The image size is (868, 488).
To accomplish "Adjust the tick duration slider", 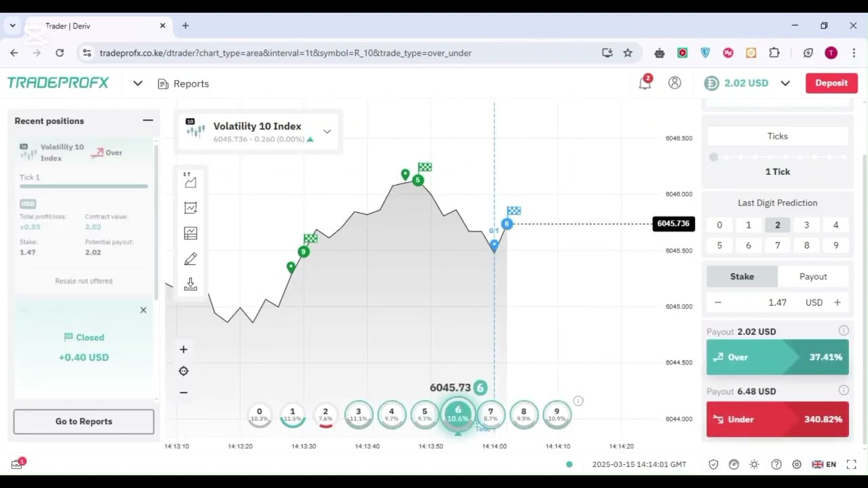I will [778, 157].
